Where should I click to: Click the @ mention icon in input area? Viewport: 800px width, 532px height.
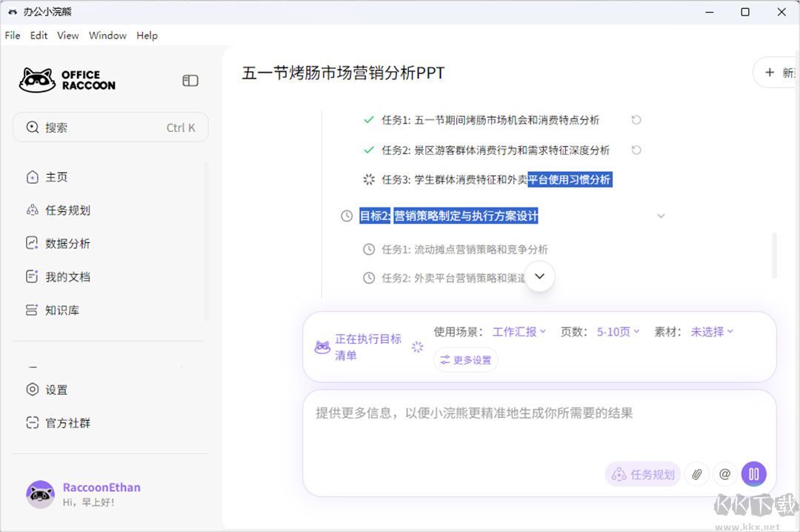(x=724, y=473)
